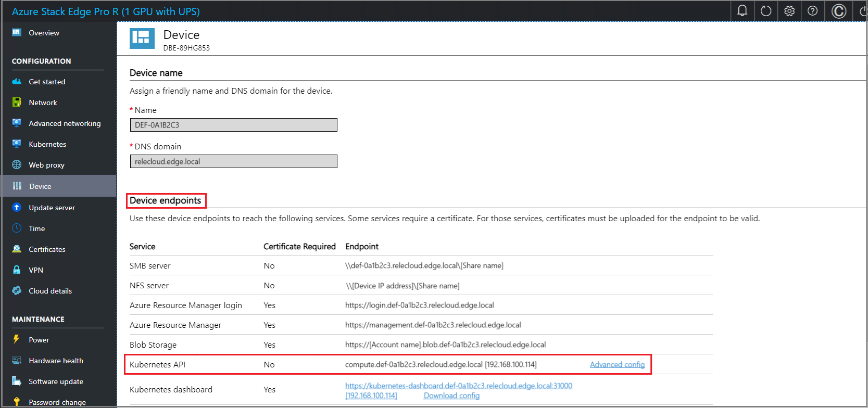Click the Web proxy globe icon
The height and width of the screenshot is (408, 868).
[17, 164]
